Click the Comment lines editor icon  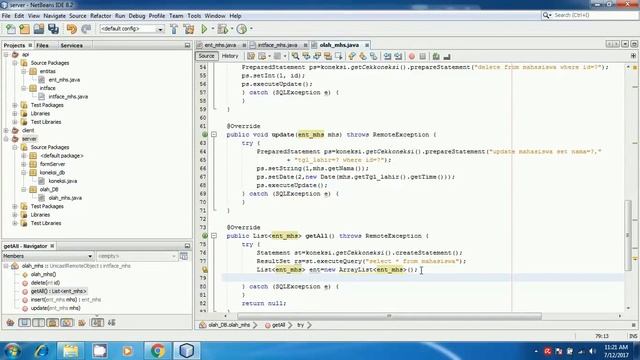tap(436, 56)
